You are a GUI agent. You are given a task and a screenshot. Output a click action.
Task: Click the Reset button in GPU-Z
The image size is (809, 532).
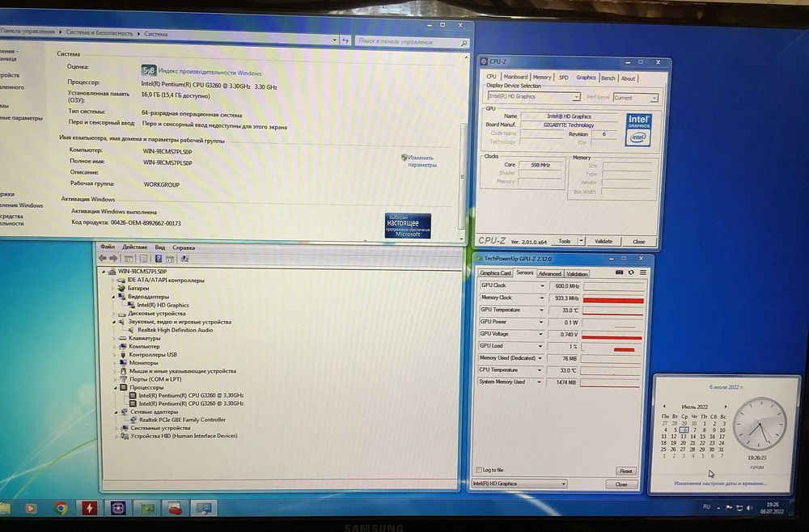(626, 471)
